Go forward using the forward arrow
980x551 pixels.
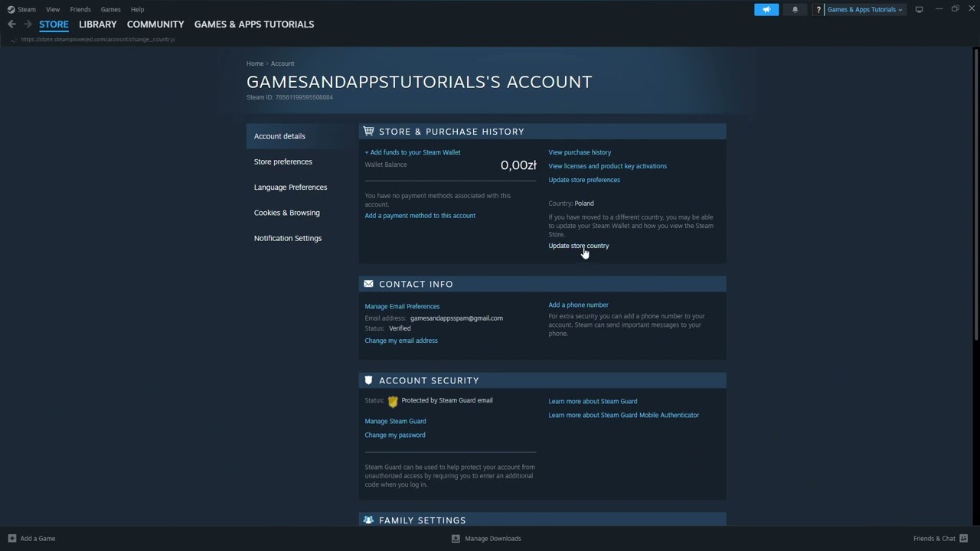pos(28,24)
